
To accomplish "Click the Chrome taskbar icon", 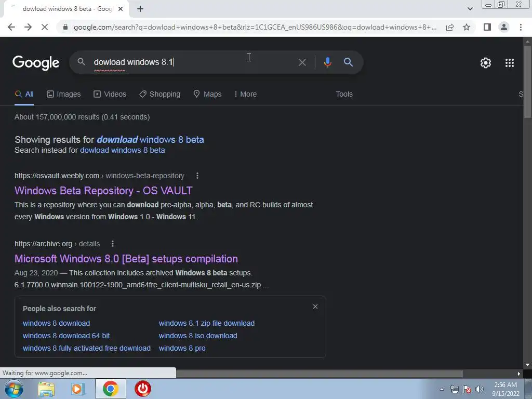I will pyautogui.click(x=111, y=389).
